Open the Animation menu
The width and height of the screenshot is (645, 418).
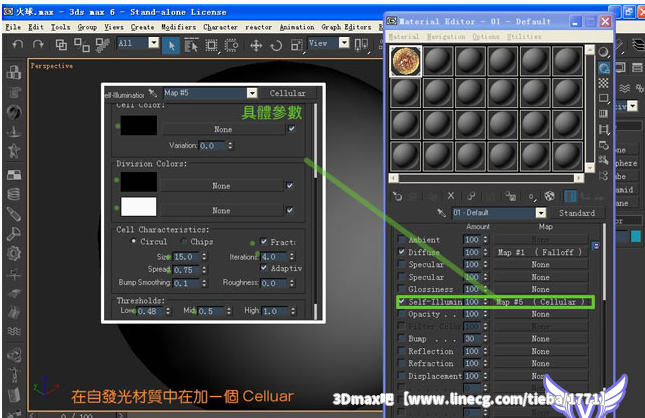[297, 27]
